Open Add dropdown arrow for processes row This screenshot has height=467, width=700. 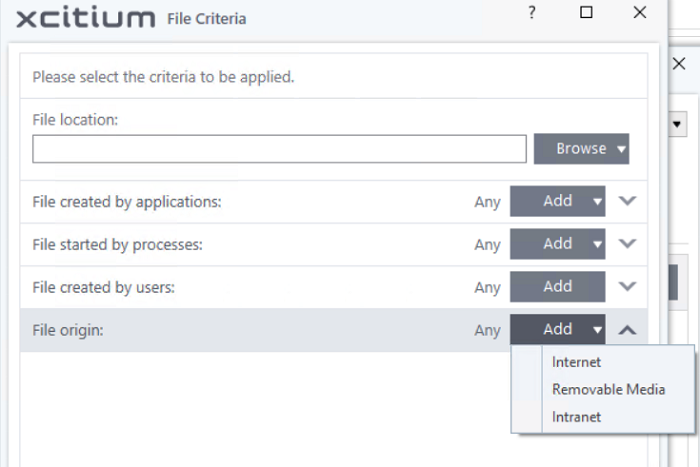597,244
